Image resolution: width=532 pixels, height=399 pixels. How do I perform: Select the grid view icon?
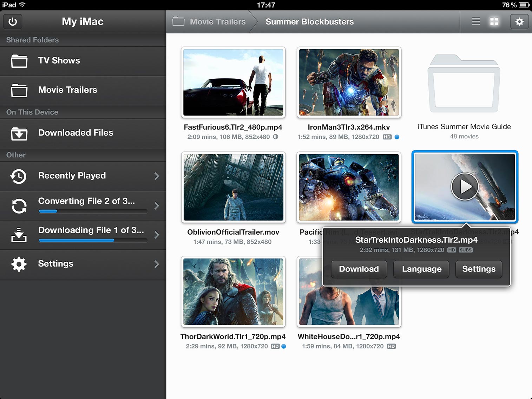[494, 21]
